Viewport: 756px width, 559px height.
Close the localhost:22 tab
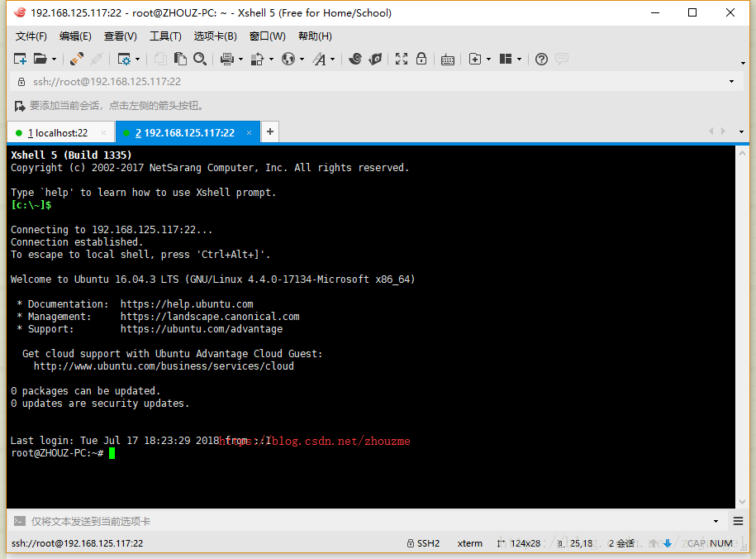click(103, 133)
